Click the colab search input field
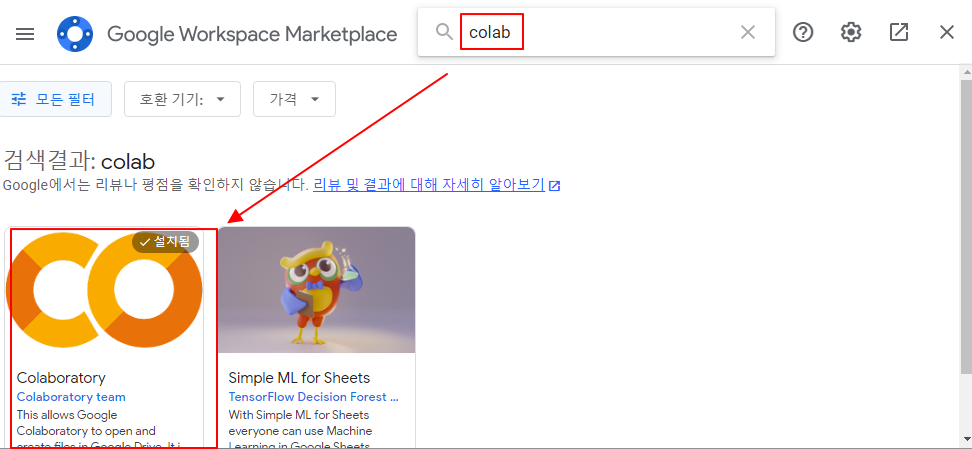Screen dimensions: 972x449 coord(595,32)
